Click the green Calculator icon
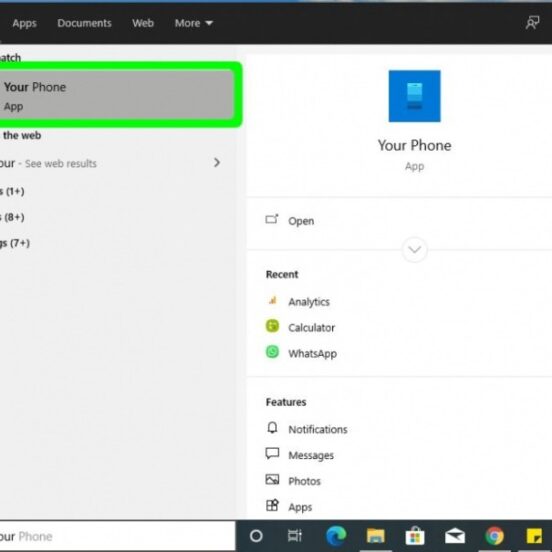This screenshot has width=552, height=552. [272, 326]
